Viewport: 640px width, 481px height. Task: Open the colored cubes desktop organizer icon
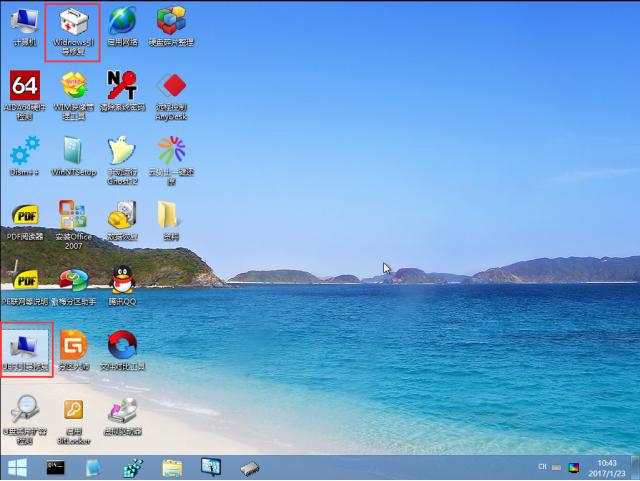[171, 27]
